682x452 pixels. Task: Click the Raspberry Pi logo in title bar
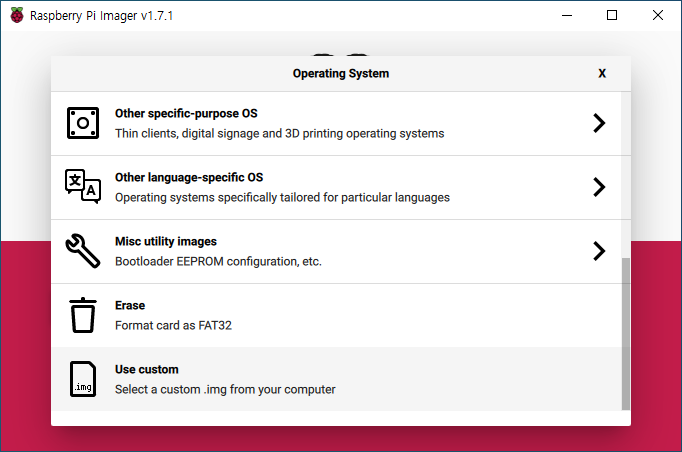[x=17, y=15]
